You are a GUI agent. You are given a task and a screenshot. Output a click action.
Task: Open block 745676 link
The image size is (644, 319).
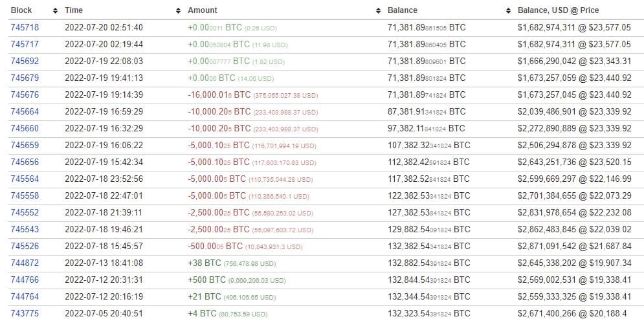pos(25,95)
